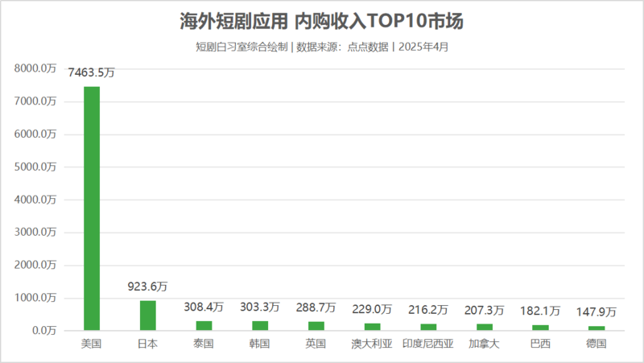Select the 8000.0万 y-axis label
644x363 pixels.
tap(35, 69)
